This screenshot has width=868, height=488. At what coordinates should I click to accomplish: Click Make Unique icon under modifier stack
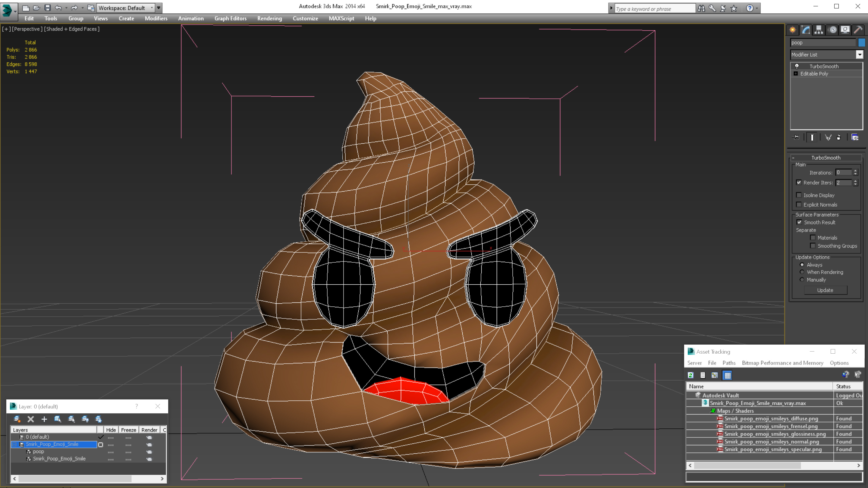828,137
